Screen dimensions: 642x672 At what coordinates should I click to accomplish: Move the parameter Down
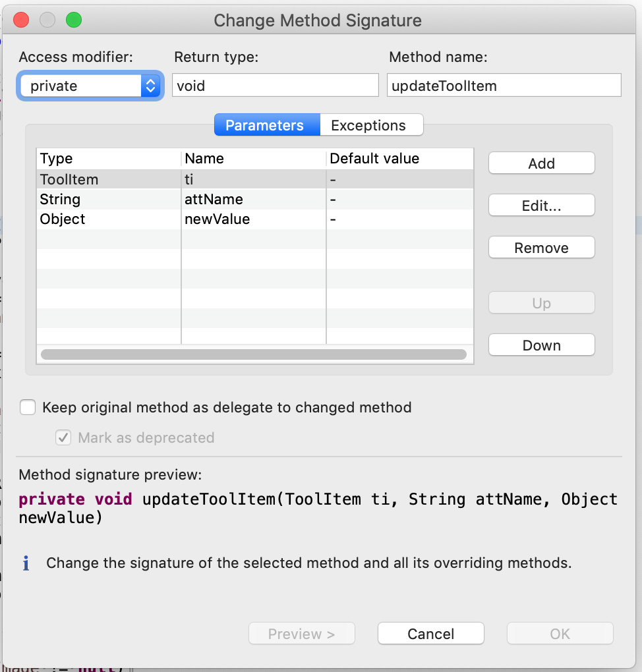click(x=542, y=345)
